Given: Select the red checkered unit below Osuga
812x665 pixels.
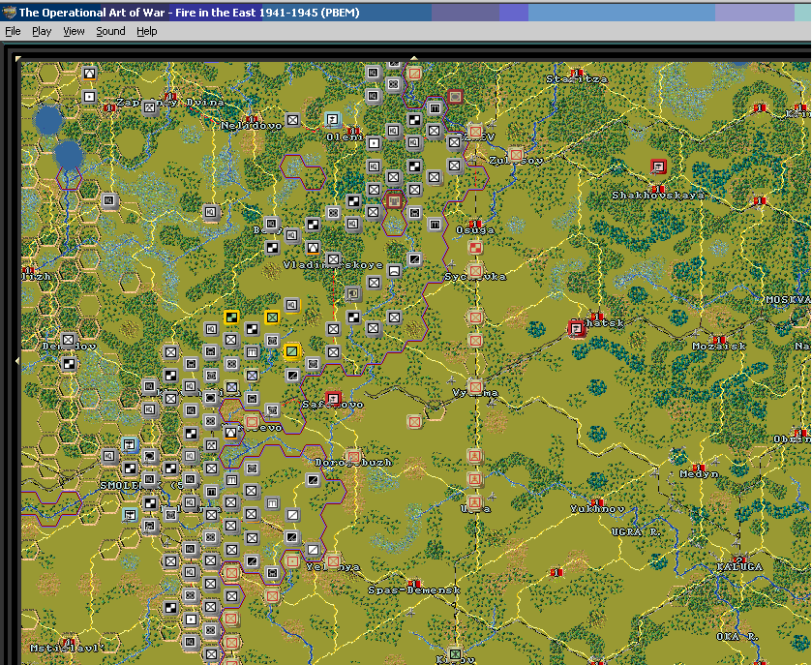Looking at the screenshot, I should click(475, 248).
